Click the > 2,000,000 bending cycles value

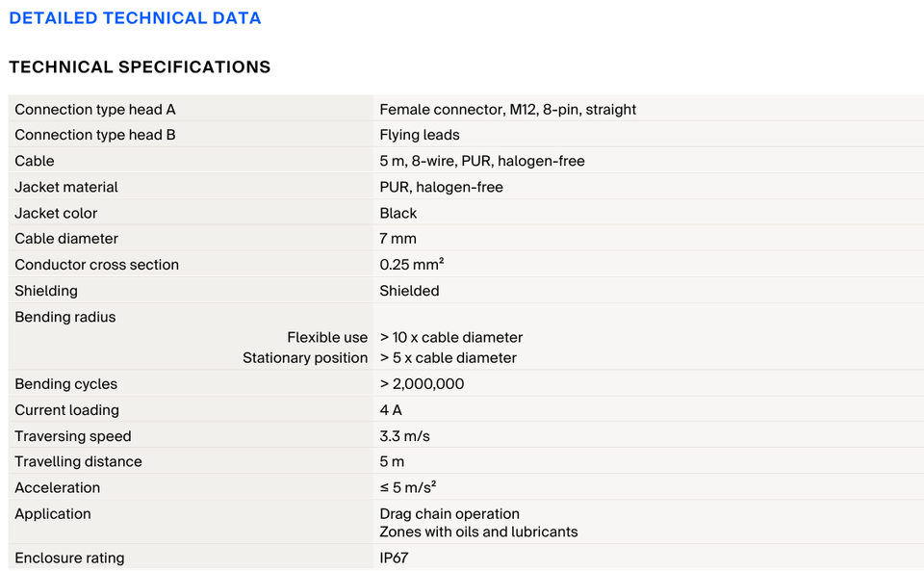click(x=422, y=383)
